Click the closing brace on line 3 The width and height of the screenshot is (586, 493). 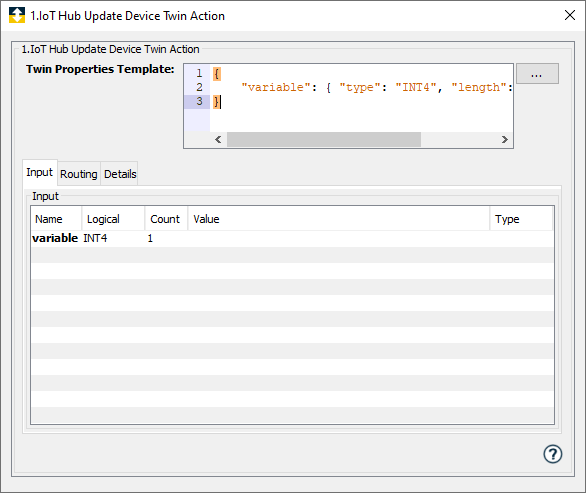[x=216, y=101]
